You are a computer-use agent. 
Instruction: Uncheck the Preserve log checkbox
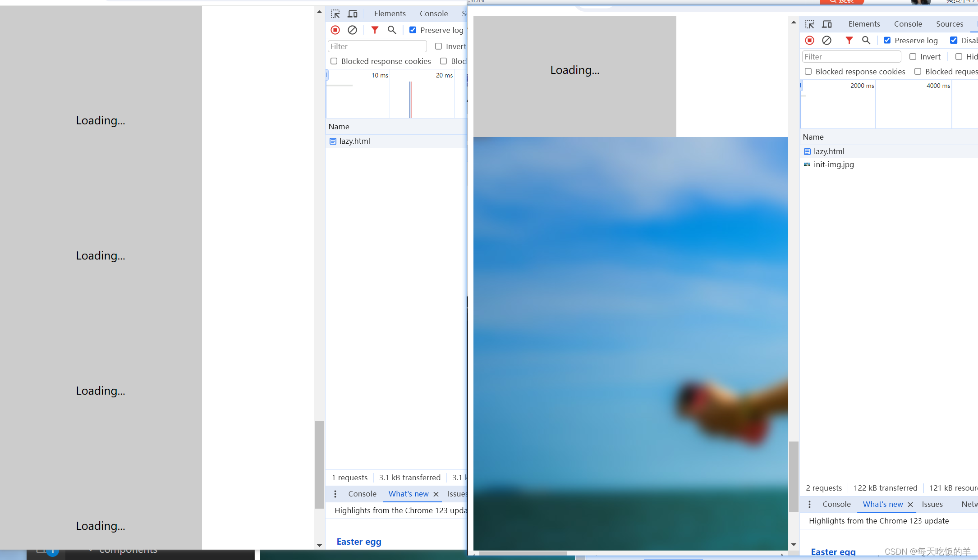point(413,30)
